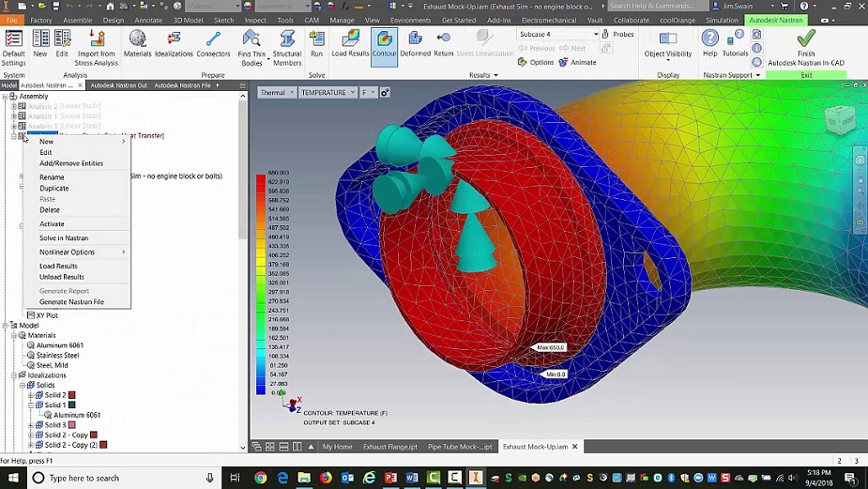The width and height of the screenshot is (868, 489).
Task: Open the Idealizations tool
Action: [x=174, y=44]
